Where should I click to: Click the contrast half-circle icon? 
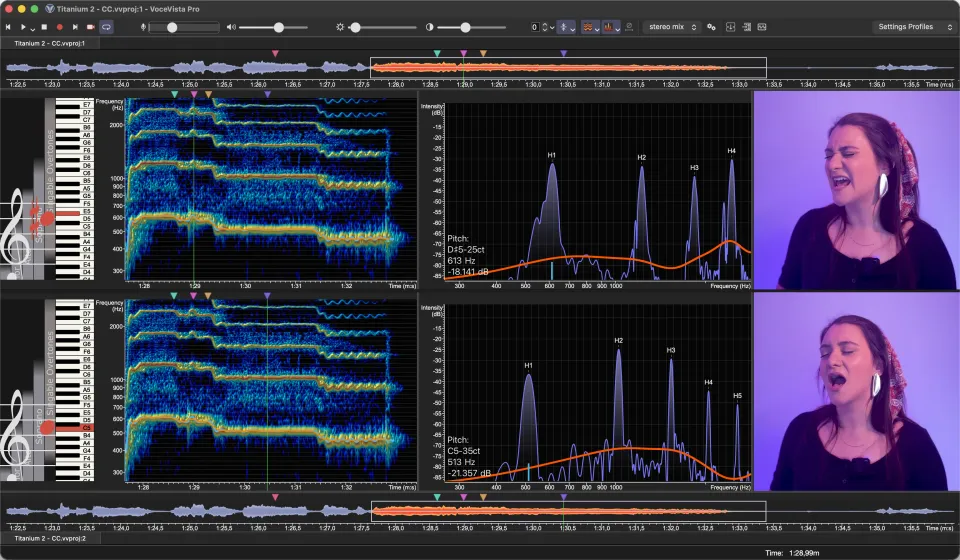click(x=429, y=27)
